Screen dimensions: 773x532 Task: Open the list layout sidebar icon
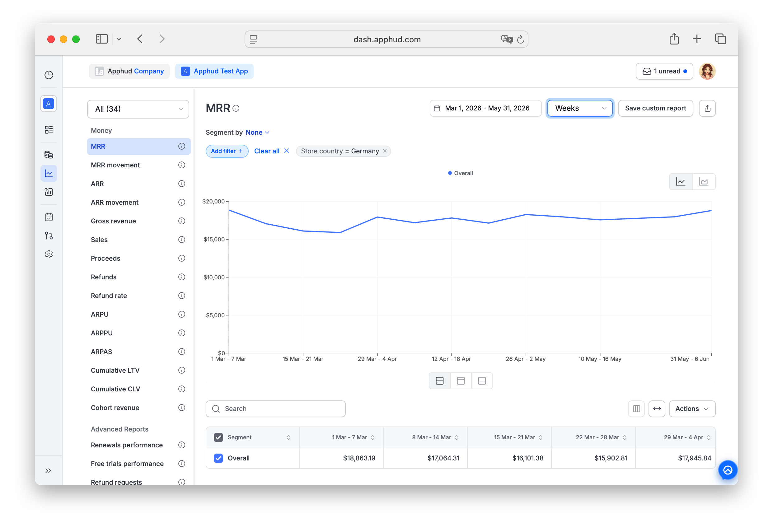click(49, 130)
